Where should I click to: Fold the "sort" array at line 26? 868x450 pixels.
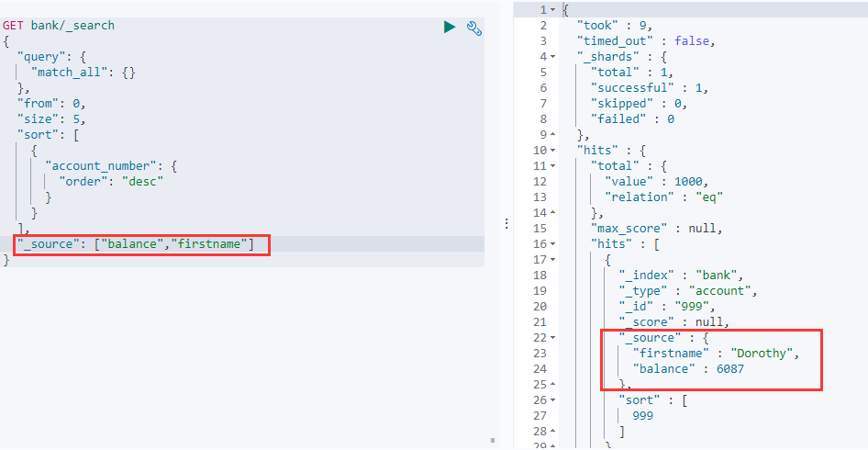pos(552,399)
